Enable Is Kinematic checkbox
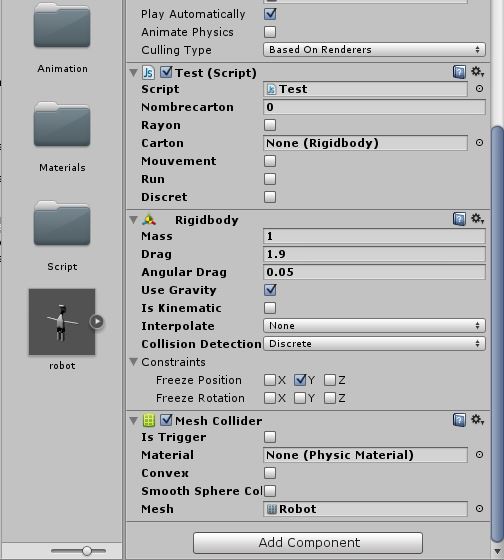Image resolution: width=504 pixels, height=560 pixels. click(270, 308)
